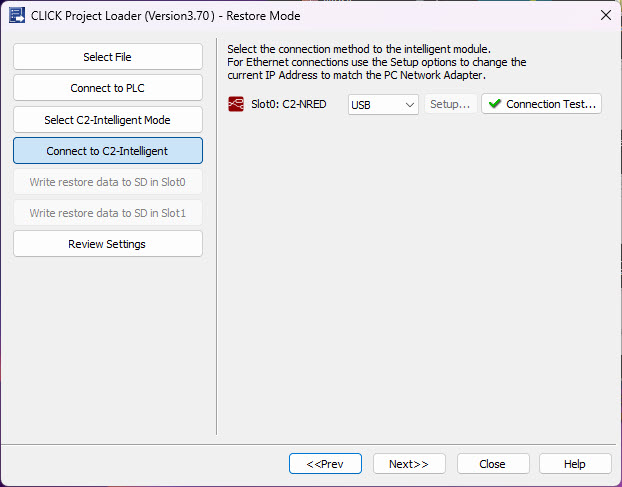The image size is (622, 487).
Task: Click the red C2-NRED module icon
Action: pyautogui.click(x=236, y=104)
